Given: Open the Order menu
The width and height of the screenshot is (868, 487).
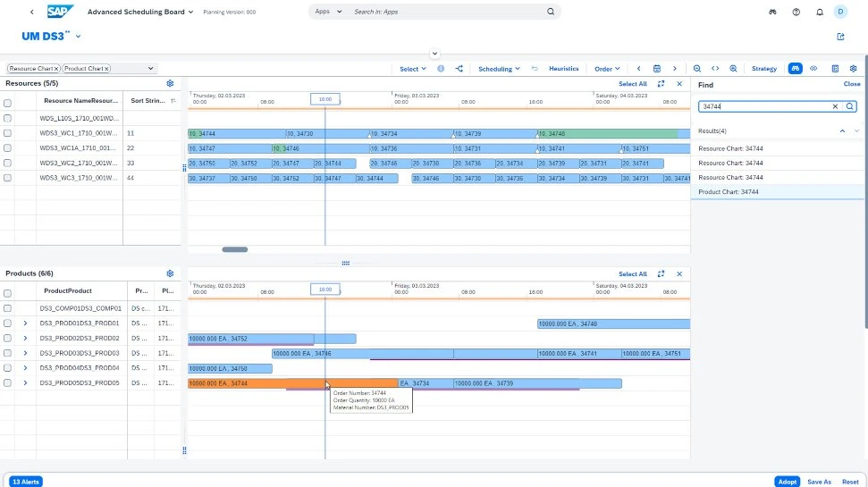Looking at the screenshot, I should click(608, 69).
